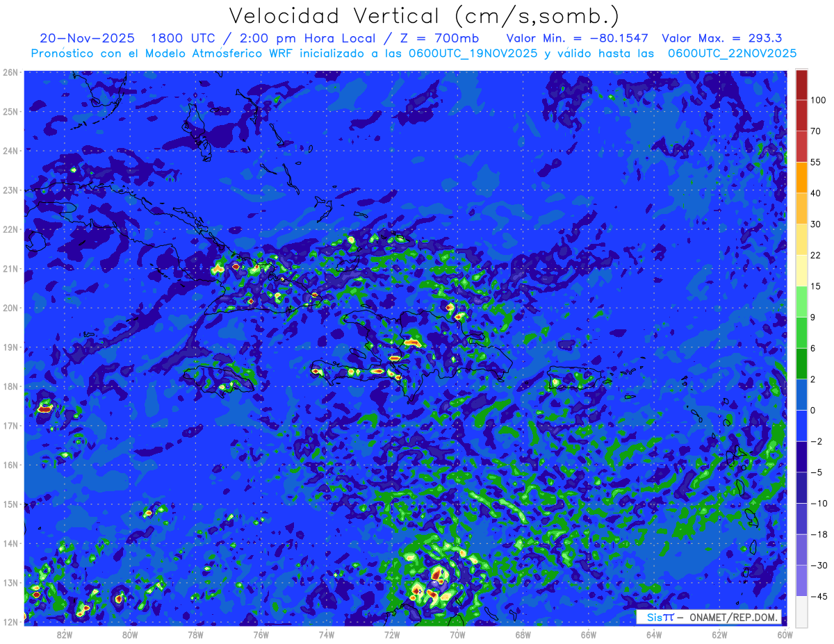Click the '55' color scale label
The width and height of the screenshot is (834, 644).
pyautogui.click(x=816, y=162)
